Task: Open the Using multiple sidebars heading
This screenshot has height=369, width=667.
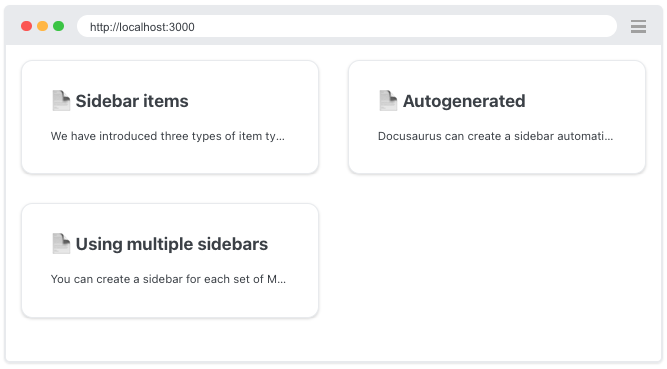Action: (172, 244)
